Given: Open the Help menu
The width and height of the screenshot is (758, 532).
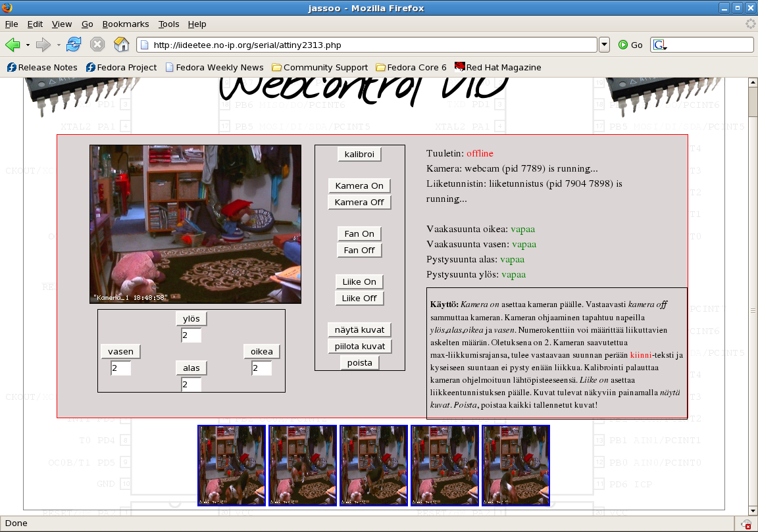Looking at the screenshot, I should pyautogui.click(x=197, y=24).
